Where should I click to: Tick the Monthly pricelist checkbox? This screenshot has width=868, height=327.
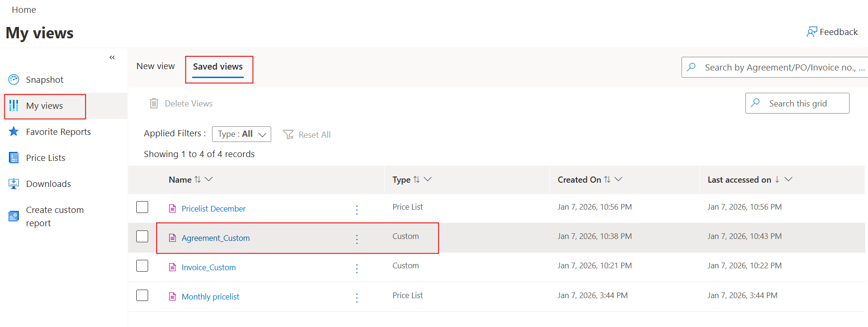point(142,295)
